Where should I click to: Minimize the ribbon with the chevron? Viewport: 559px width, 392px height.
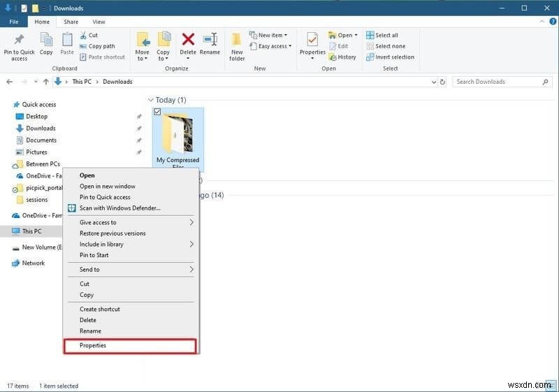[x=542, y=22]
